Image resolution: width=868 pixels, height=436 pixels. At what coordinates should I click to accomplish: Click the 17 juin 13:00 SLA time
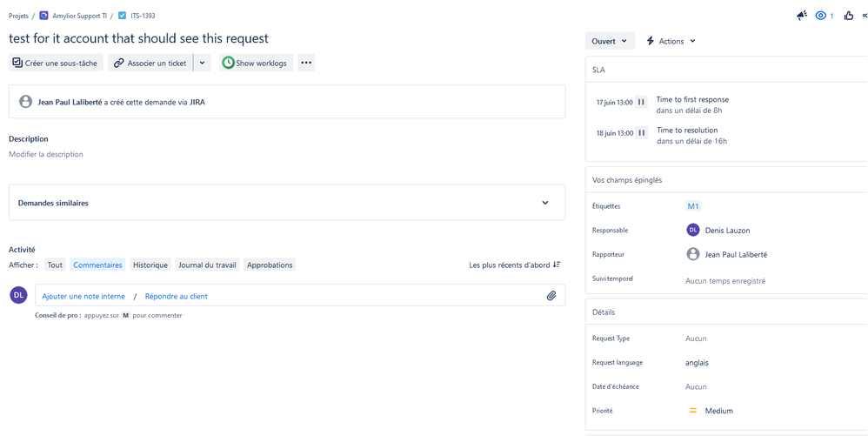point(614,103)
